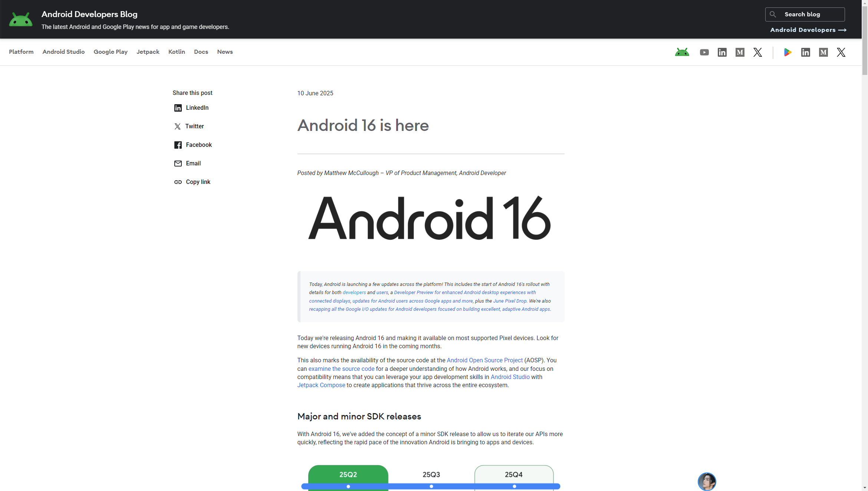This screenshot has height=491, width=868.
Task: Click inside the Search blog input field
Action: (x=809, y=14)
